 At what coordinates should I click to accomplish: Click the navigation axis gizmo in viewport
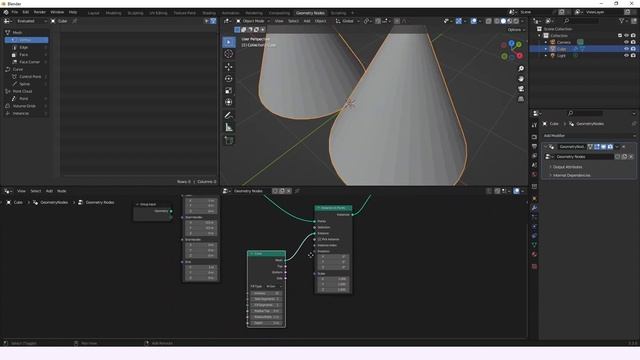(x=512, y=50)
